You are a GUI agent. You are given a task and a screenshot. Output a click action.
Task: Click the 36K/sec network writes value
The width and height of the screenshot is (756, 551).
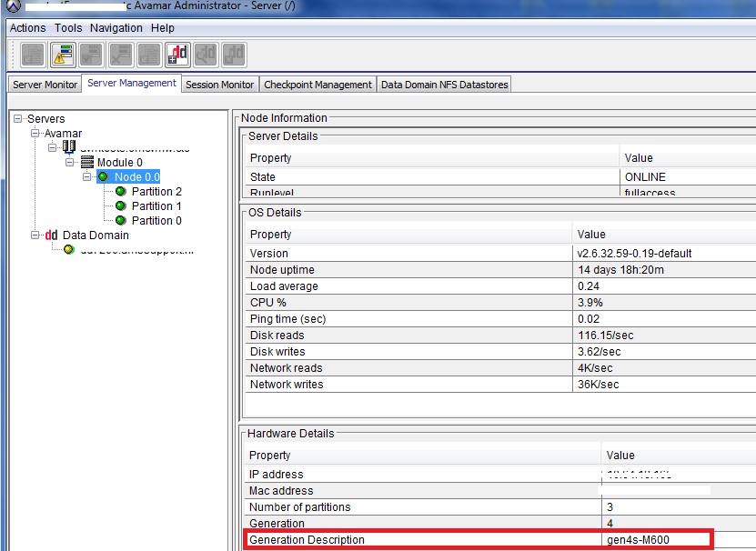(x=599, y=385)
